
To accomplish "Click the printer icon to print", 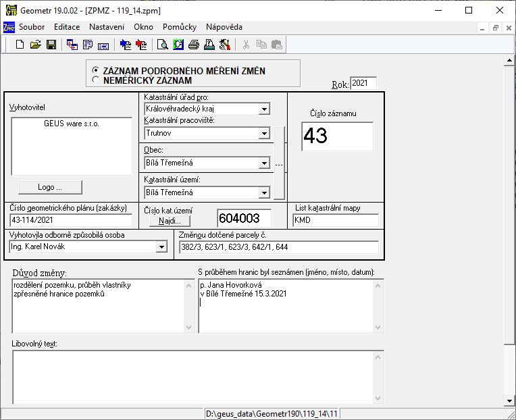I will 194,45.
